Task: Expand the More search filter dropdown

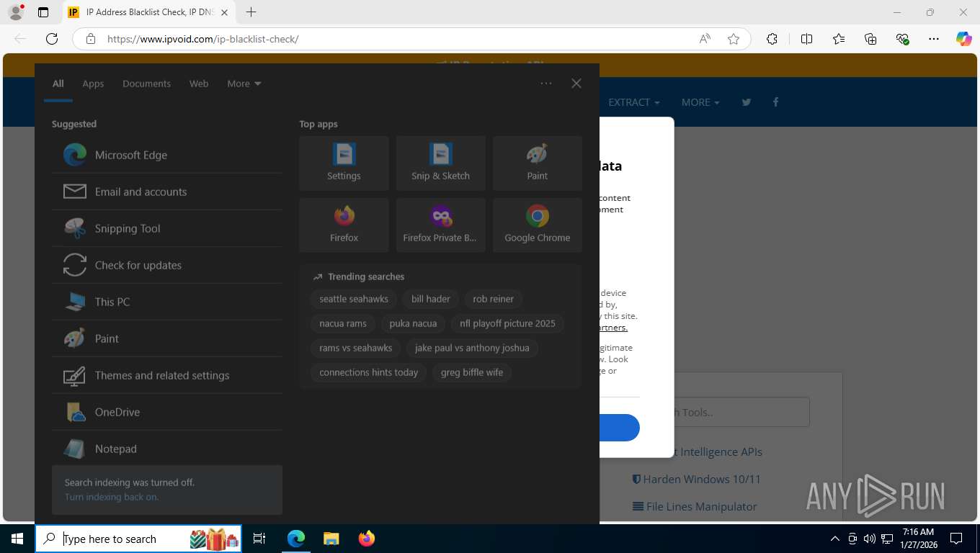Action: (x=244, y=84)
